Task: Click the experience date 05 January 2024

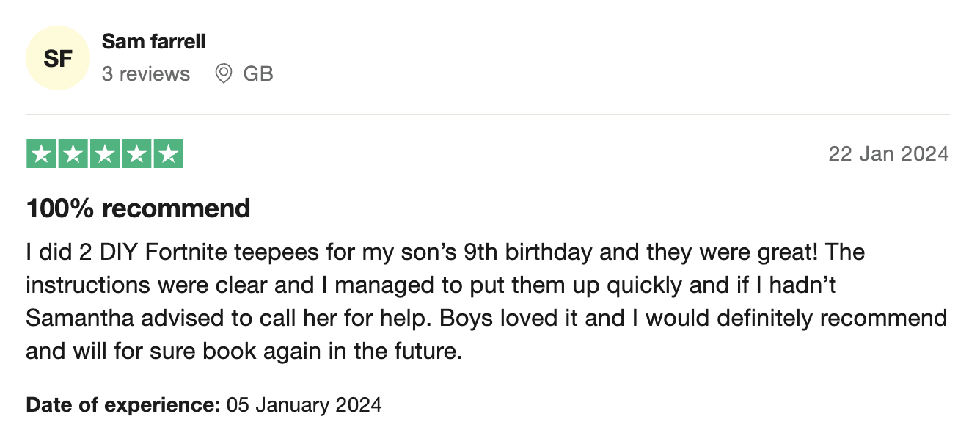Action: coord(304,404)
